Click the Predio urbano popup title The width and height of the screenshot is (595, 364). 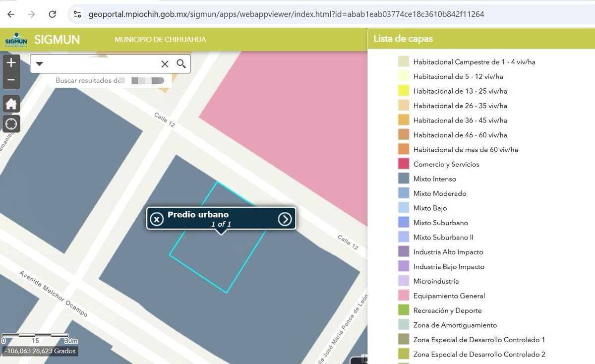(x=198, y=214)
